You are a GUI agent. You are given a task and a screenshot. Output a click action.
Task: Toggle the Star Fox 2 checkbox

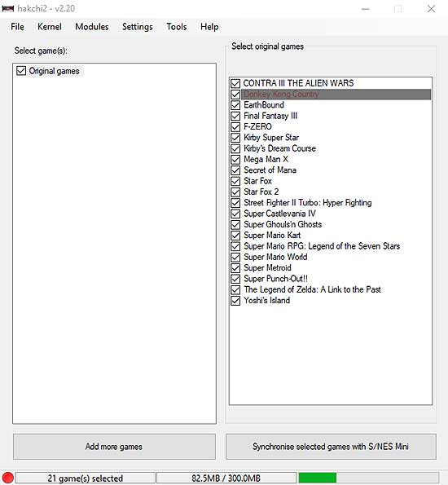click(x=235, y=192)
